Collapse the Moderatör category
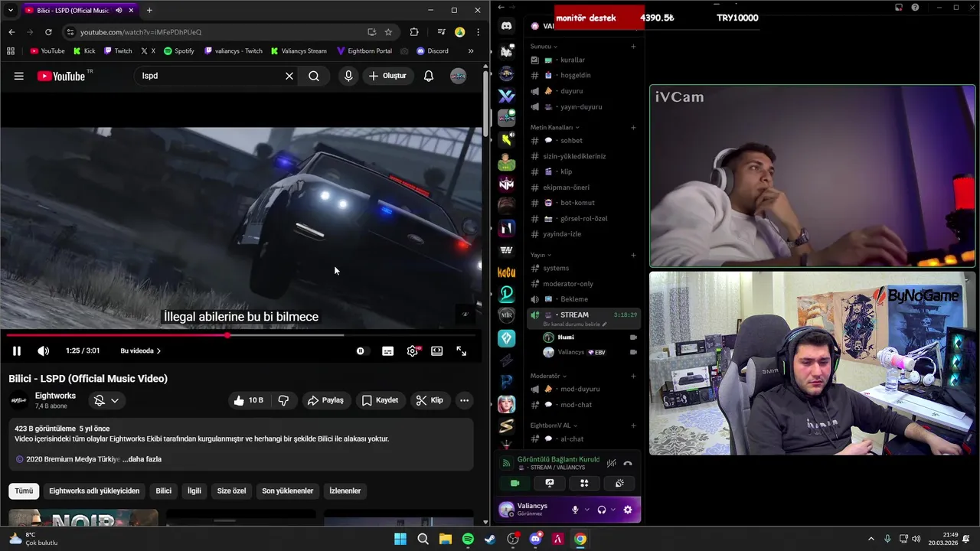Image resolution: width=980 pixels, height=551 pixels. 548,376
